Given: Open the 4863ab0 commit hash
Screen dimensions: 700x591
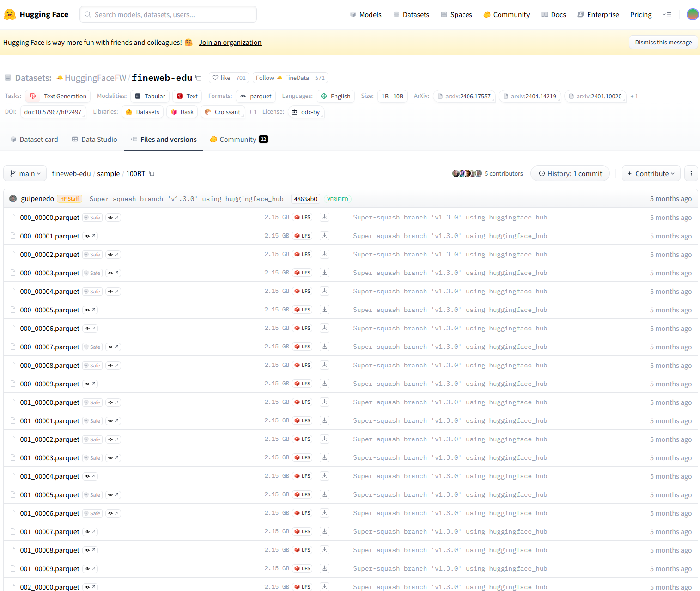Looking at the screenshot, I should click(305, 199).
